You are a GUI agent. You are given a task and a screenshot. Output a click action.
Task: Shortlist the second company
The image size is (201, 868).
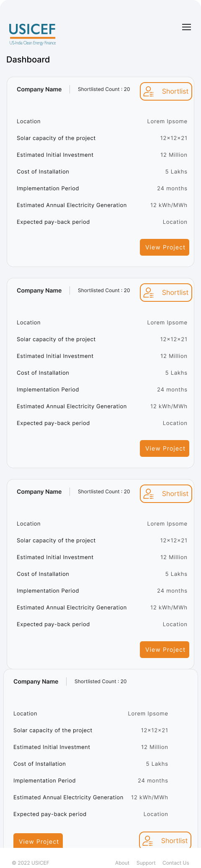166,293
